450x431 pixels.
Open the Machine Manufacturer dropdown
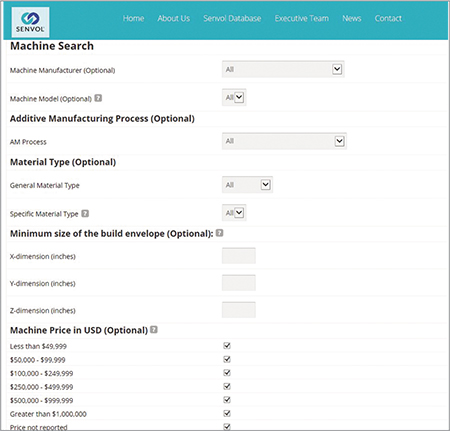(x=283, y=69)
